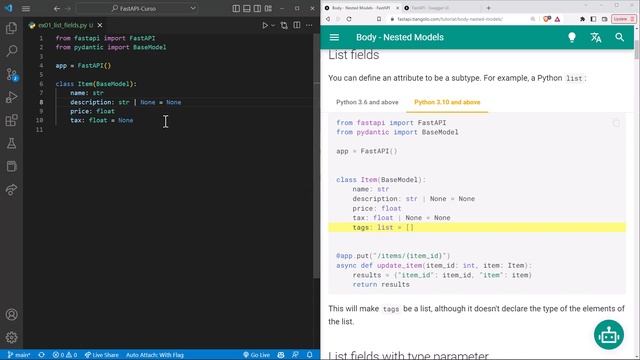Open the Source Control view
Viewport: 640px width, 360px height.
point(11,74)
